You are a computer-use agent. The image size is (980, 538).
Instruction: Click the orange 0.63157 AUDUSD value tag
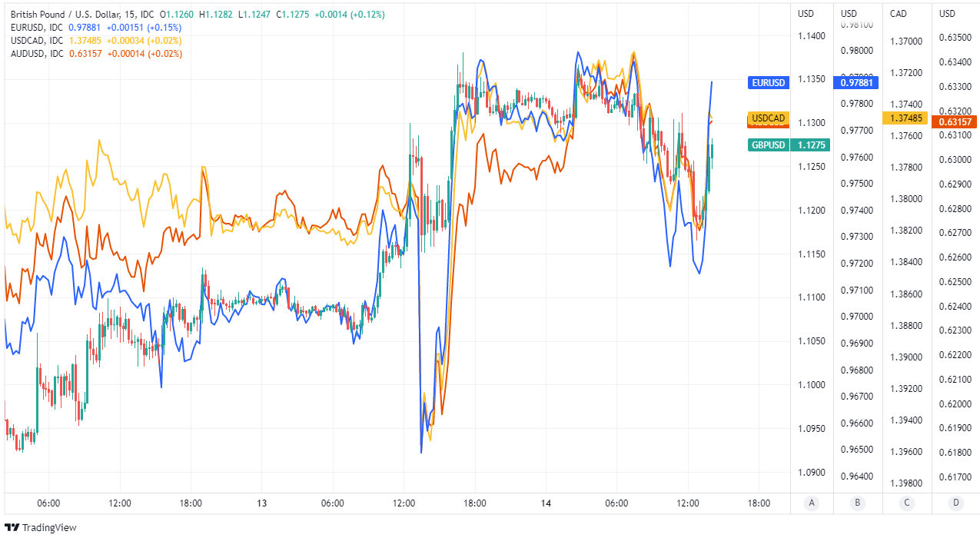[x=954, y=121]
